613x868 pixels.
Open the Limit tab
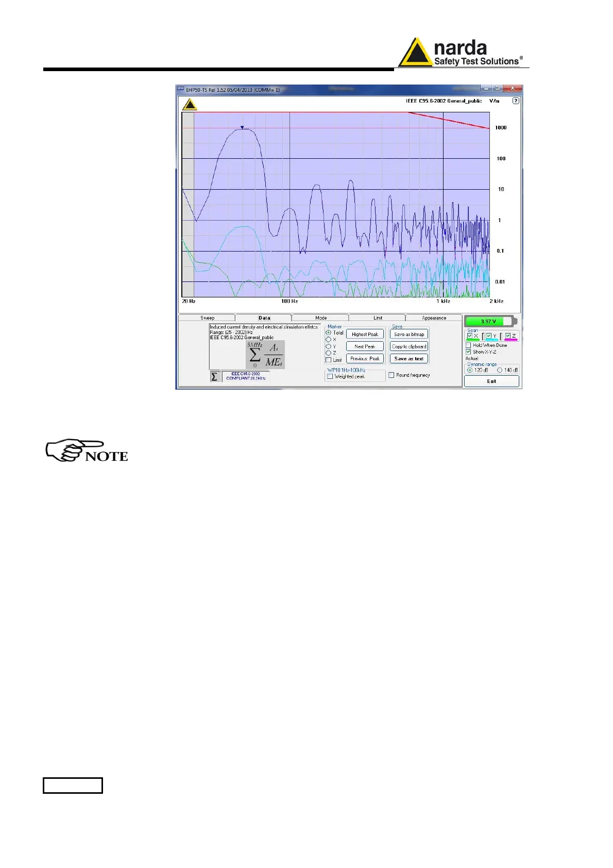pos(378,318)
